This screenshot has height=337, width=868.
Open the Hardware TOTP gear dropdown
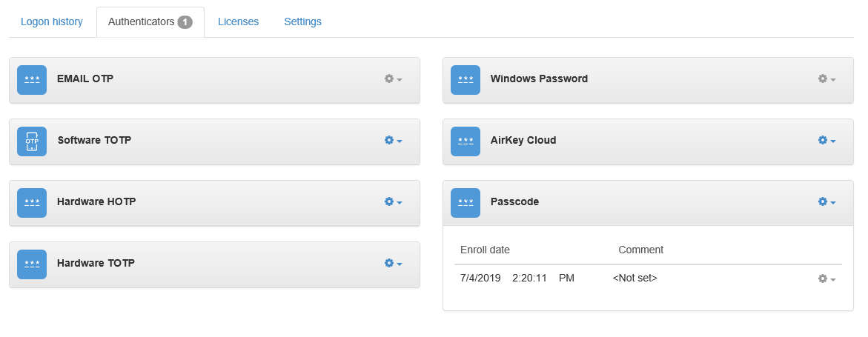pyautogui.click(x=393, y=264)
